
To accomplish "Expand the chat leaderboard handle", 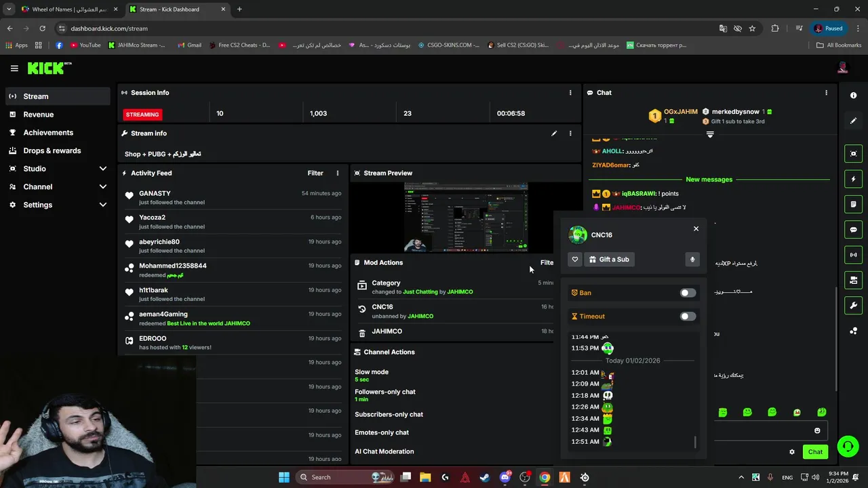I will coord(710,135).
